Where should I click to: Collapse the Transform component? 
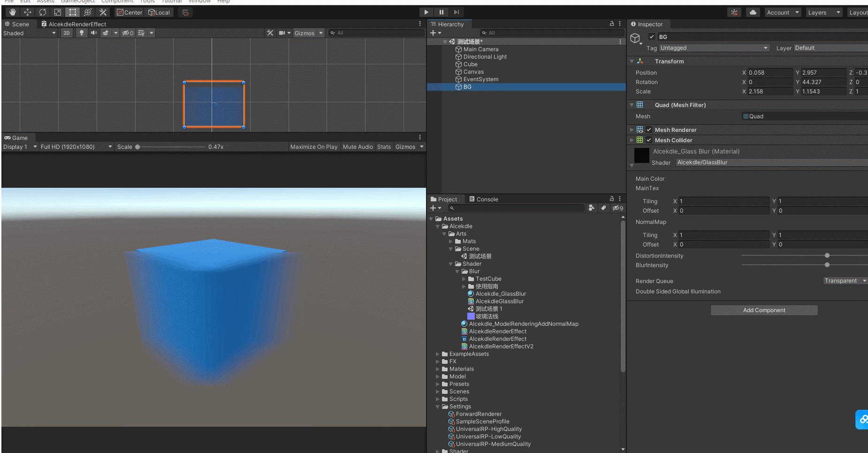632,61
